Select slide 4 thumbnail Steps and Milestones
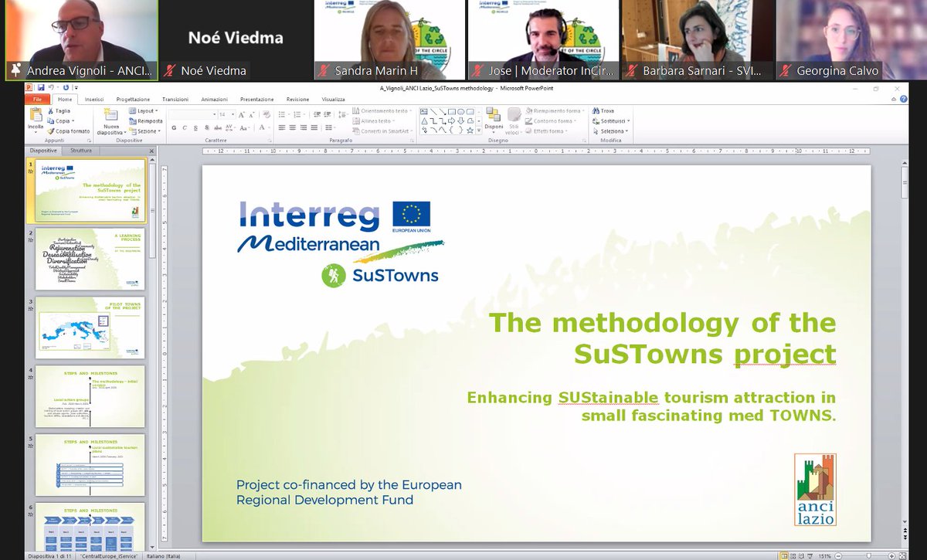 coord(90,397)
